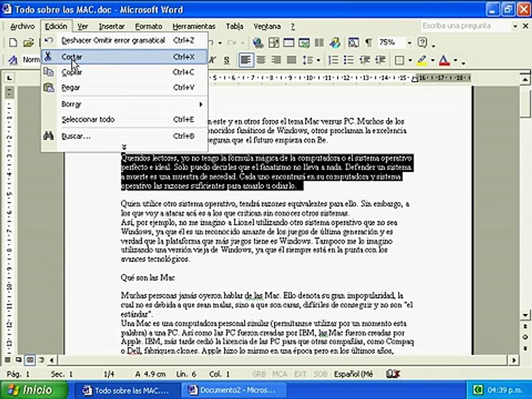Choose Cortar from Edición menu
This screenshot has height=399, width=532.
125,57
